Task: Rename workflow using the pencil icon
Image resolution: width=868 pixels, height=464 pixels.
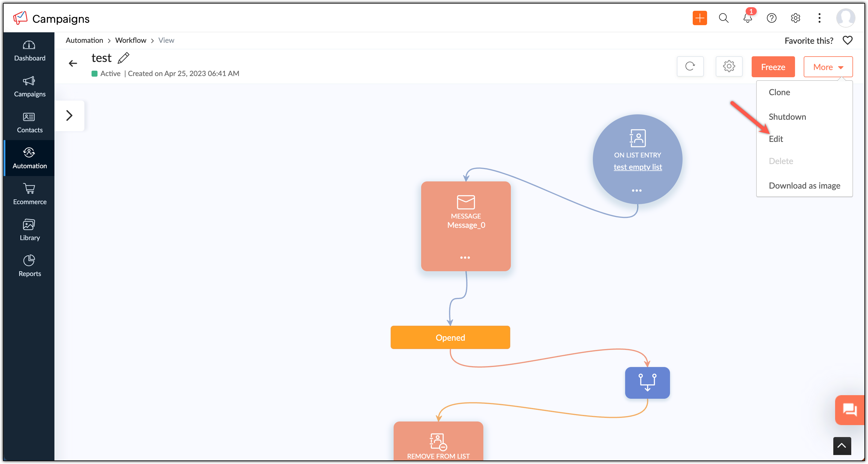Action: pyautogui.click(x=124, y=58)
